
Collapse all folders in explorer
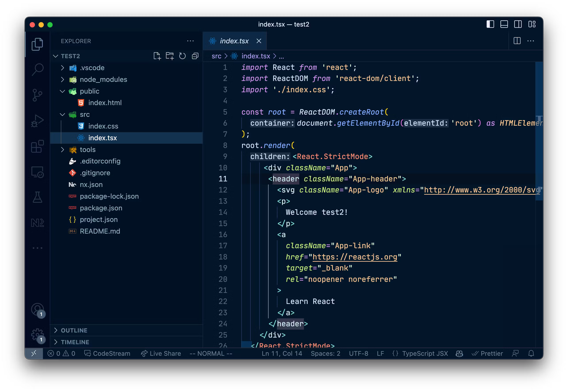point(195,56)
